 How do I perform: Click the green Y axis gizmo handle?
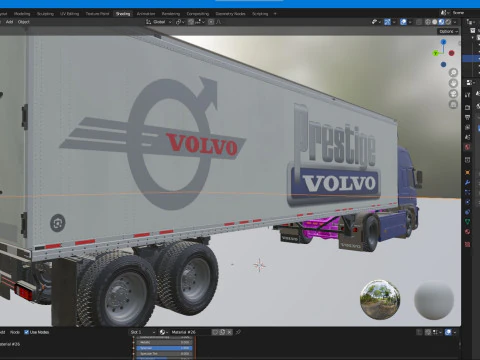click(x=435, y=53)
